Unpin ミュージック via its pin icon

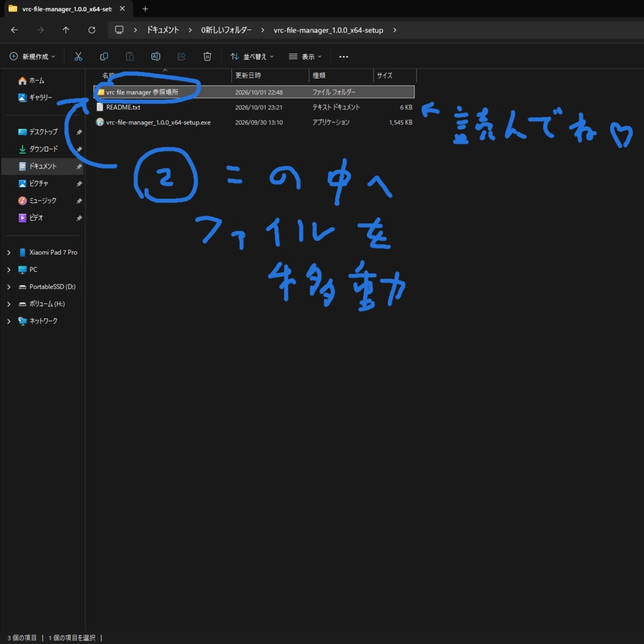pyautogui.click(x=79, y=201)
